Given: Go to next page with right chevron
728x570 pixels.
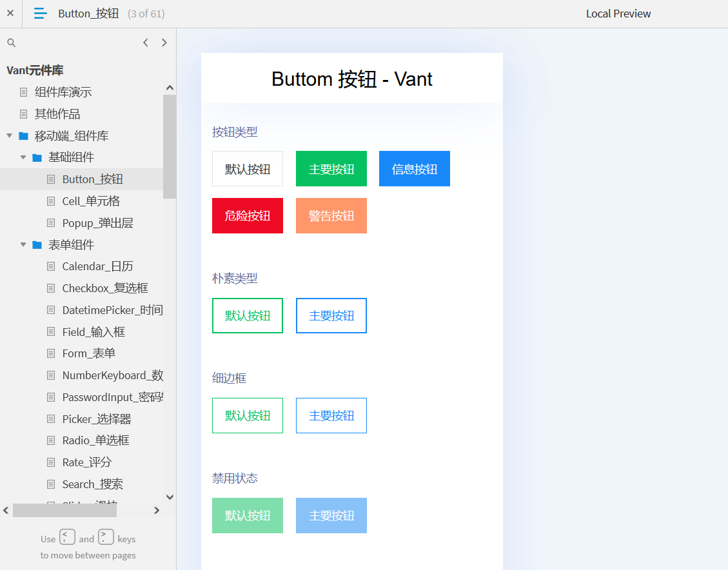Looking at the screenshot, I should click(x=164, y=43).
